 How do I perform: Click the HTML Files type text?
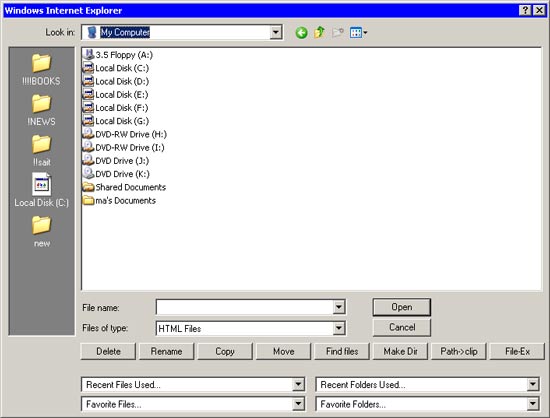pyautogui.click(x=180, y=329)
